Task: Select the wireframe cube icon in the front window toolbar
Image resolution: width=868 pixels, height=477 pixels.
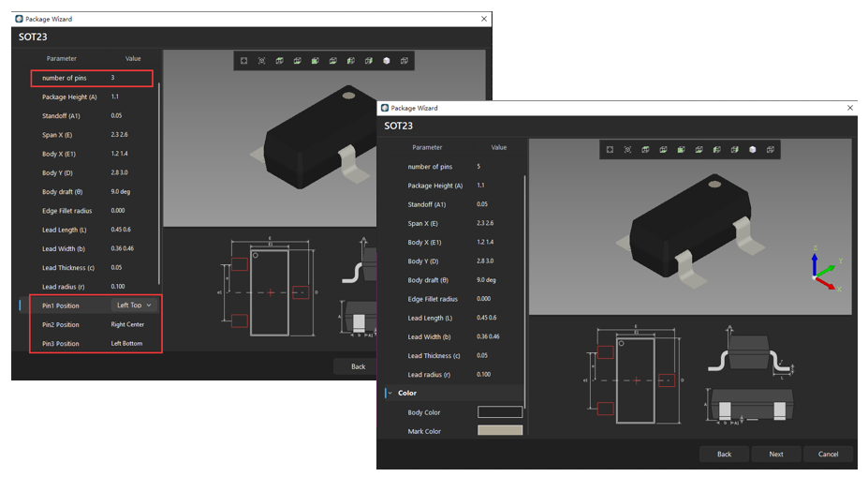Action: click(770, 149)
